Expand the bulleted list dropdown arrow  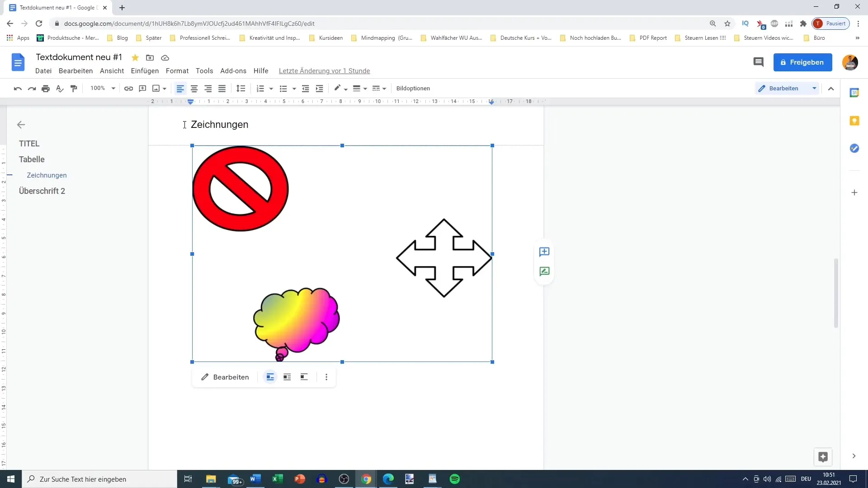click(x=294, y=89)
